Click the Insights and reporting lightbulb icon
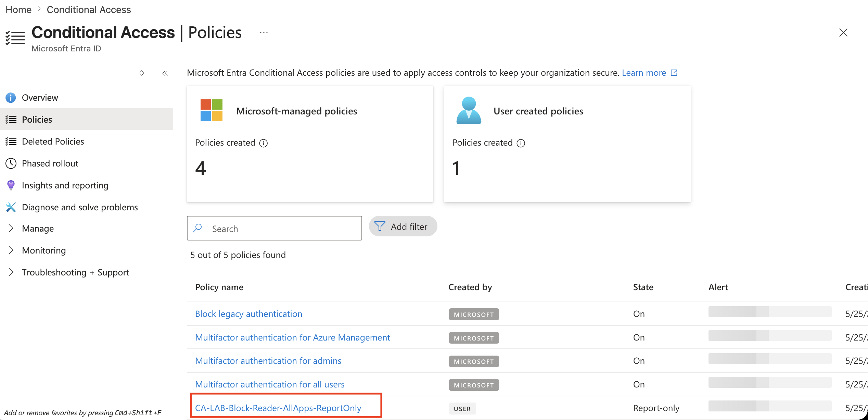 click(x=11, y=185)
